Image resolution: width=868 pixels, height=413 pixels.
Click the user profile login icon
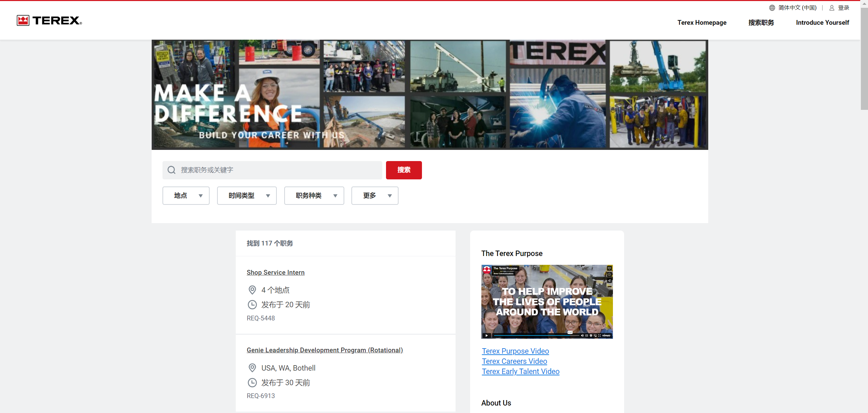click(832, 8)
